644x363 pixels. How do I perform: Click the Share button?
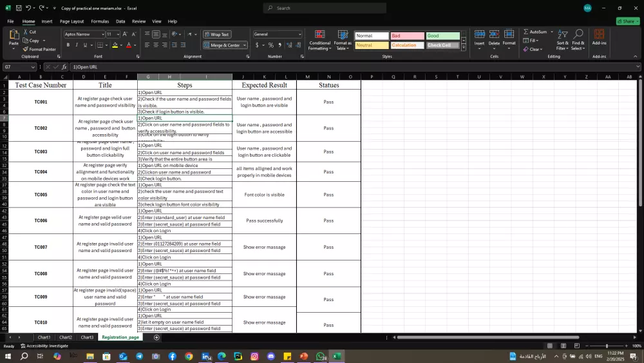click(628, 21)
